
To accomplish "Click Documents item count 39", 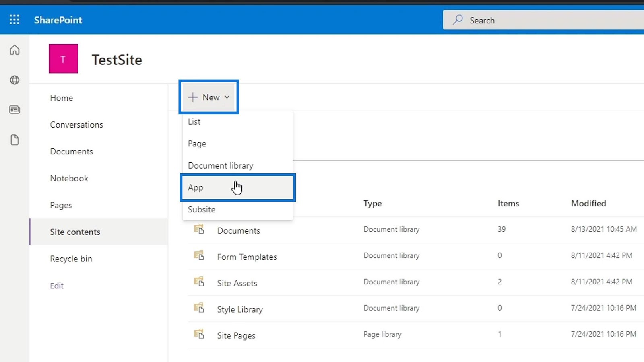I will (x=502, y=229).
